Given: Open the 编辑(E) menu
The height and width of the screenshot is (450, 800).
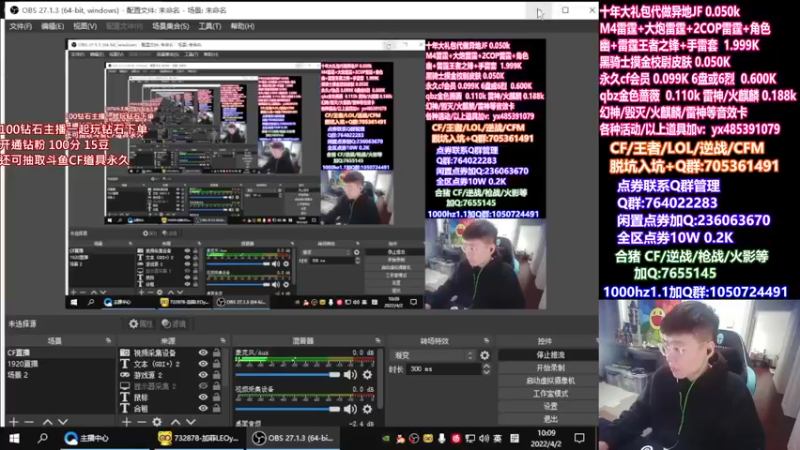Looking at the screenshot, I should coord(53,26).
